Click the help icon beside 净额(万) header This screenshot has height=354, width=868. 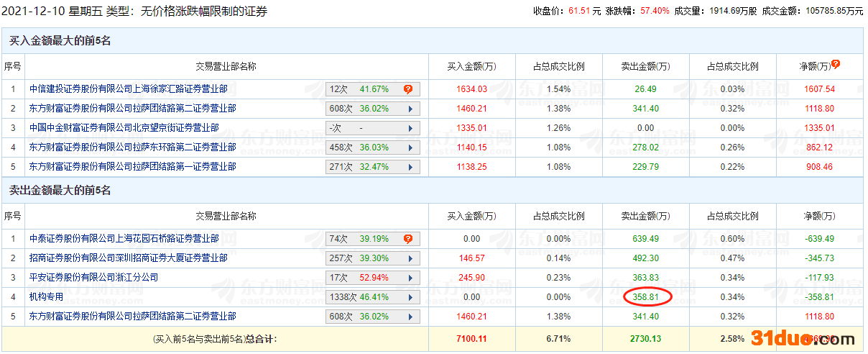(x=836, y=65)
